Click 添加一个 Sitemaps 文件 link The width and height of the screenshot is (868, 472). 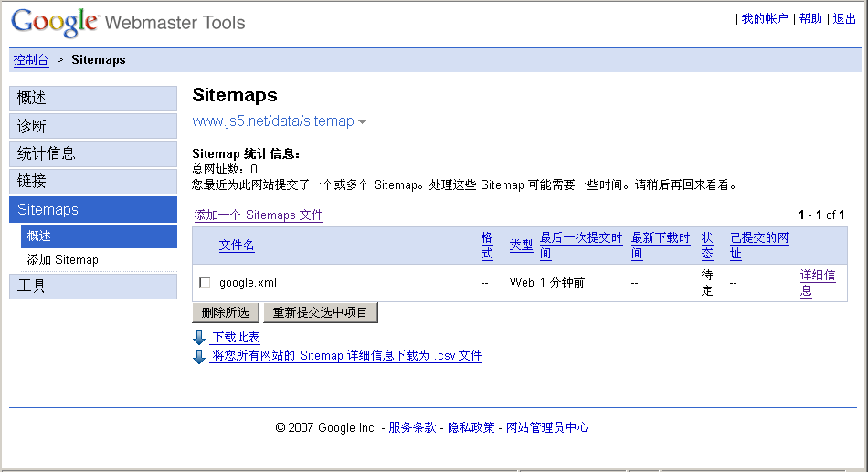pyautogui.click(x=259, y=215)
